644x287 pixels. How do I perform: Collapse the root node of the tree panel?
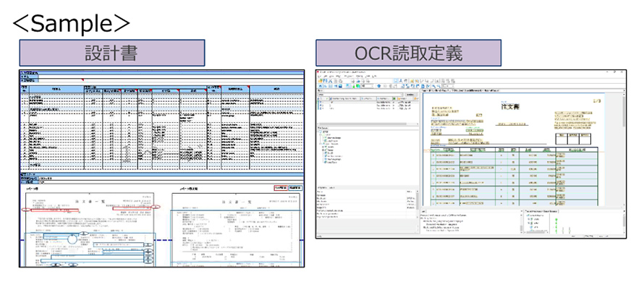pyautogui.click(x=318, y=132)
